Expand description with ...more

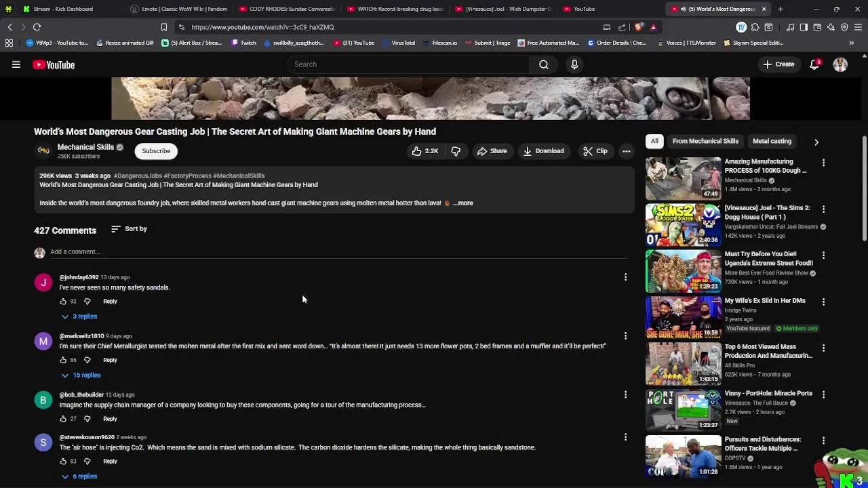click(x=463, y=203)
